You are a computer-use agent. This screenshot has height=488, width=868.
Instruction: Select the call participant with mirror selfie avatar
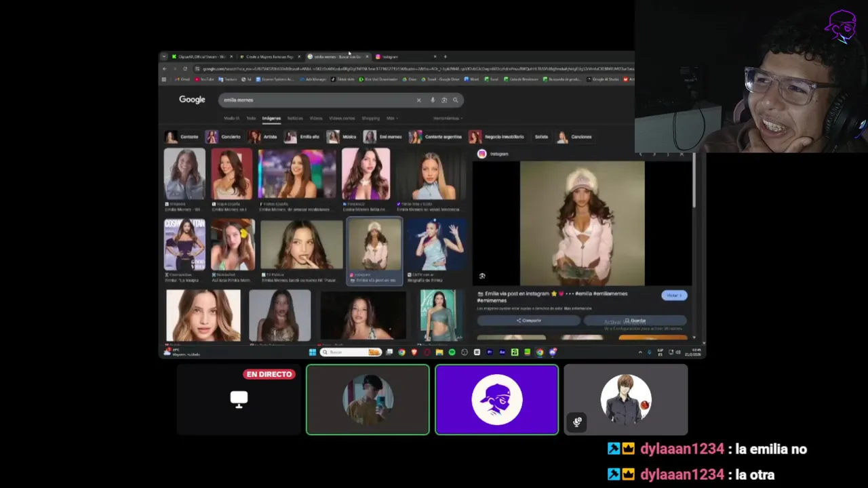[x=368, y=400]
